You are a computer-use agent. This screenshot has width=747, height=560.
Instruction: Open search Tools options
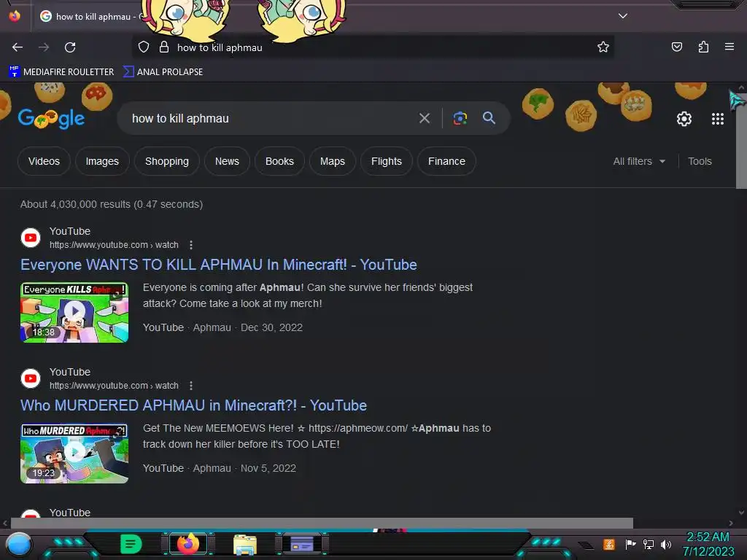700,161
